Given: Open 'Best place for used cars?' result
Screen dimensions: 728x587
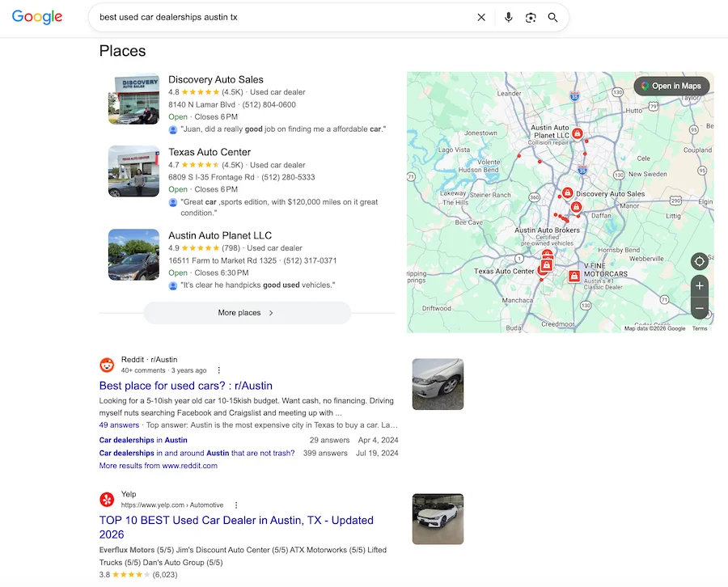Looking at the screenshot, I should [186, 386].
